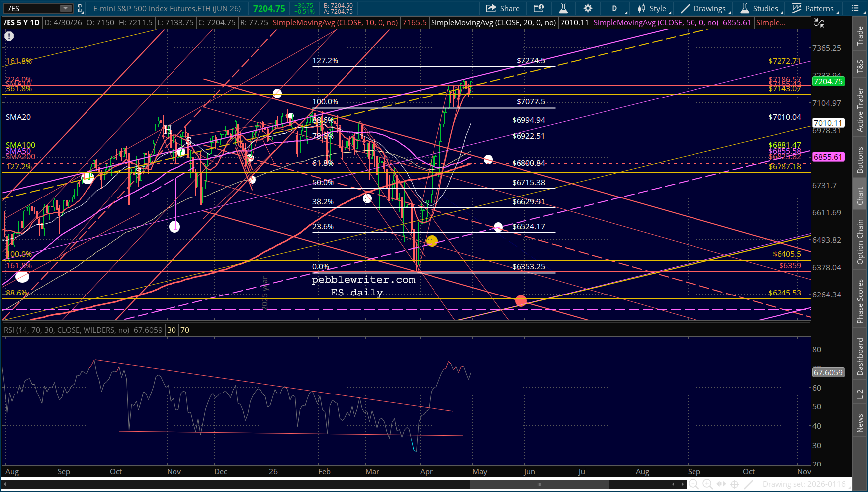Open the Active Trader side tab
The height and width of the screenshot is (492, 868).
click(860, 109)
